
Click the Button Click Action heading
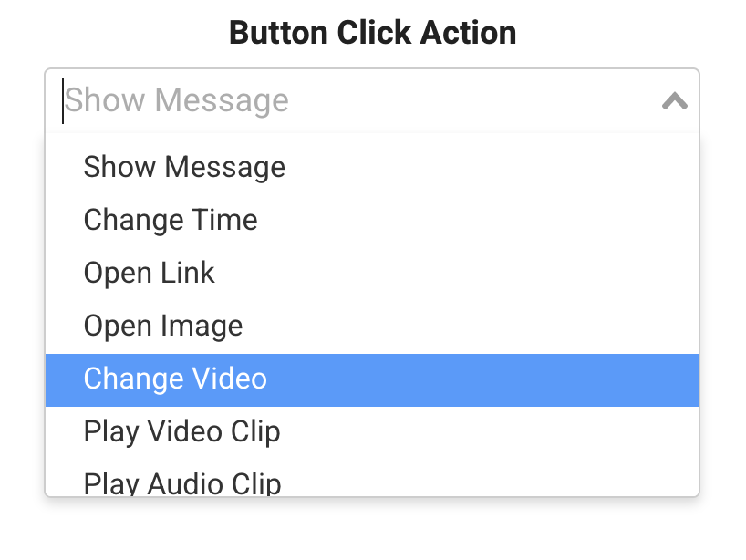[372, 33]
